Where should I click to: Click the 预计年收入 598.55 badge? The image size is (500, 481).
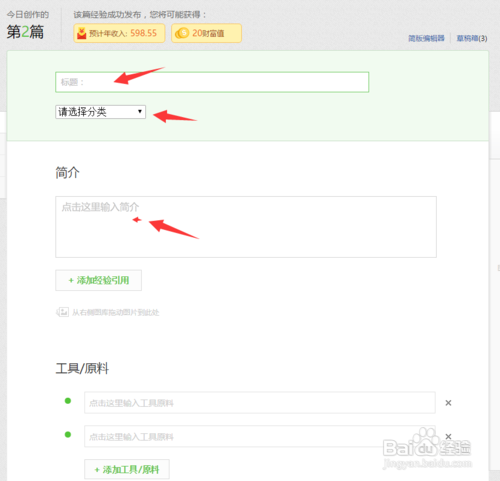pos(119,33)
